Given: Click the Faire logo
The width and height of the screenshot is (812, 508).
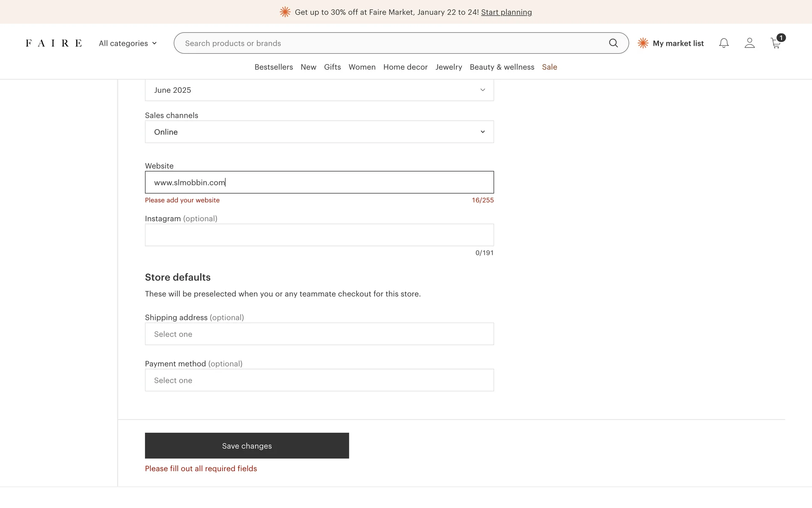Looking at the screenshot, I should 54,43.
